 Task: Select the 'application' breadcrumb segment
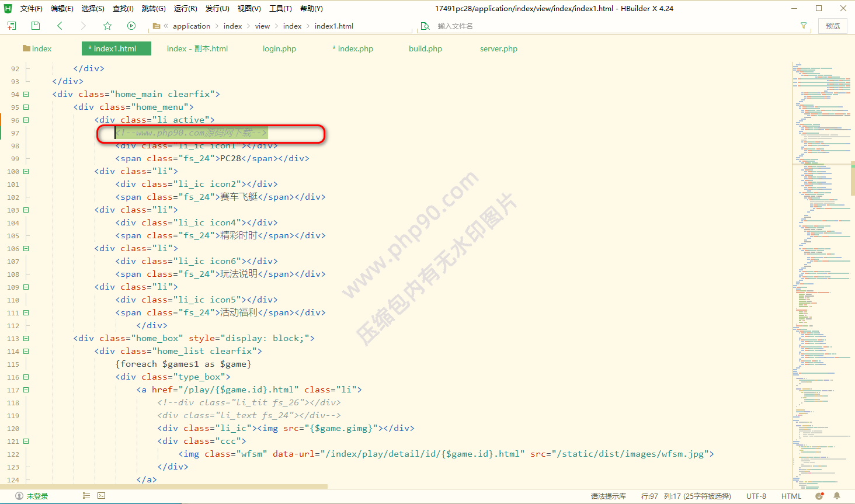coord(191,26)
